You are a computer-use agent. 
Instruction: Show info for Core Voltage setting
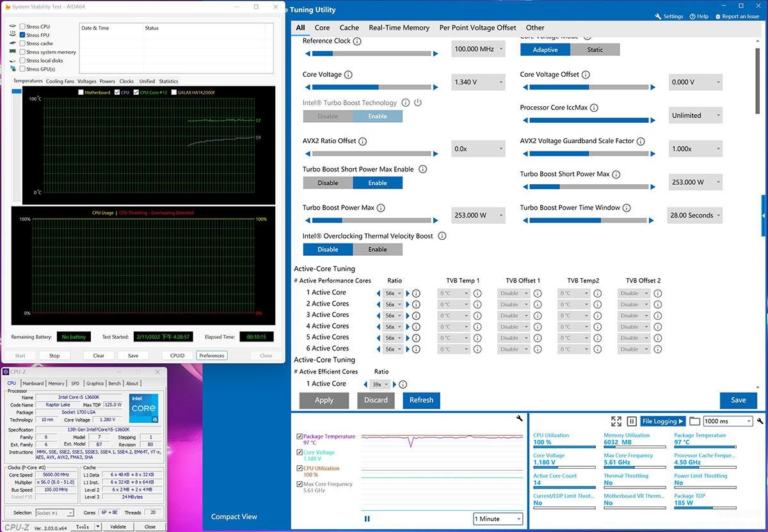coord(348,75)
